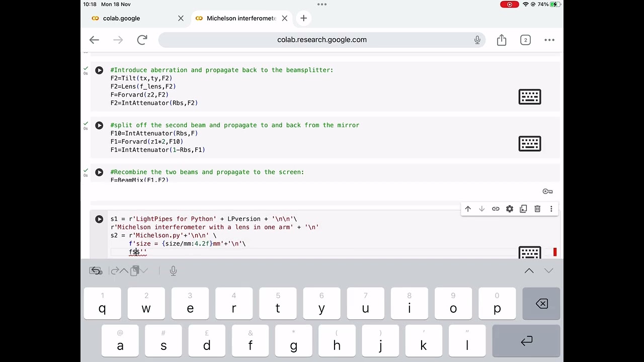Screen dimensions: 644x362
Task: Tap the q key
Action: [x=103, y=304]
